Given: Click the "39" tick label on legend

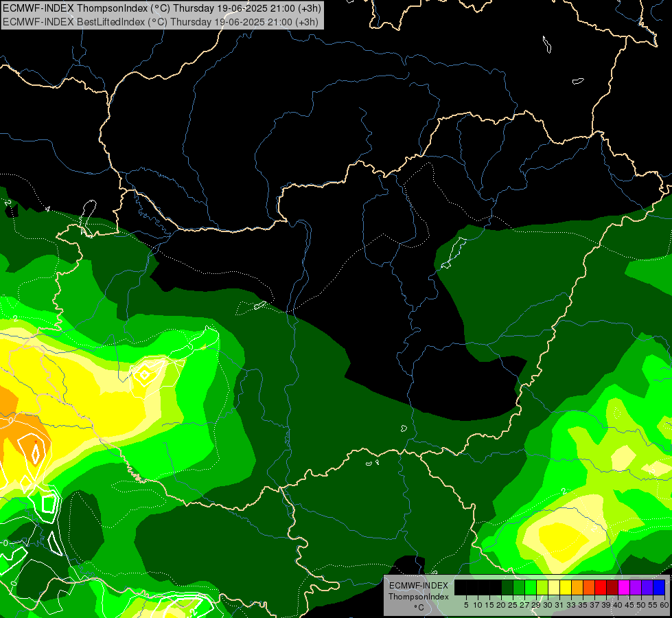Looking at the screenshot, I should (606, 605).
